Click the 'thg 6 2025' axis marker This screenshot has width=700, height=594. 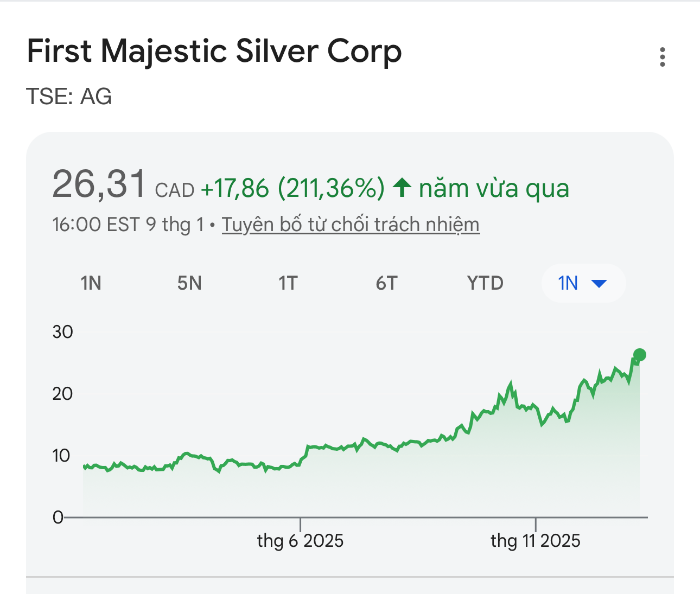tap(300, 541)
